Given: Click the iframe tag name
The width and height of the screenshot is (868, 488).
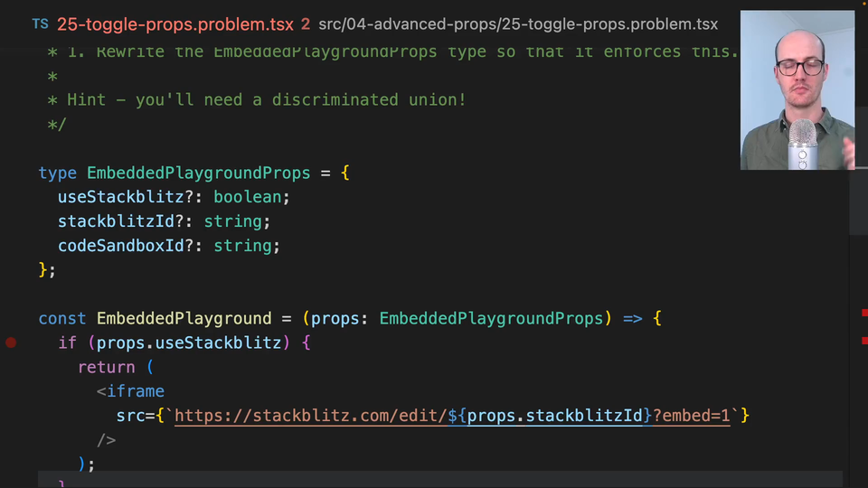Looking at the screenshot, I should point(136,391).
